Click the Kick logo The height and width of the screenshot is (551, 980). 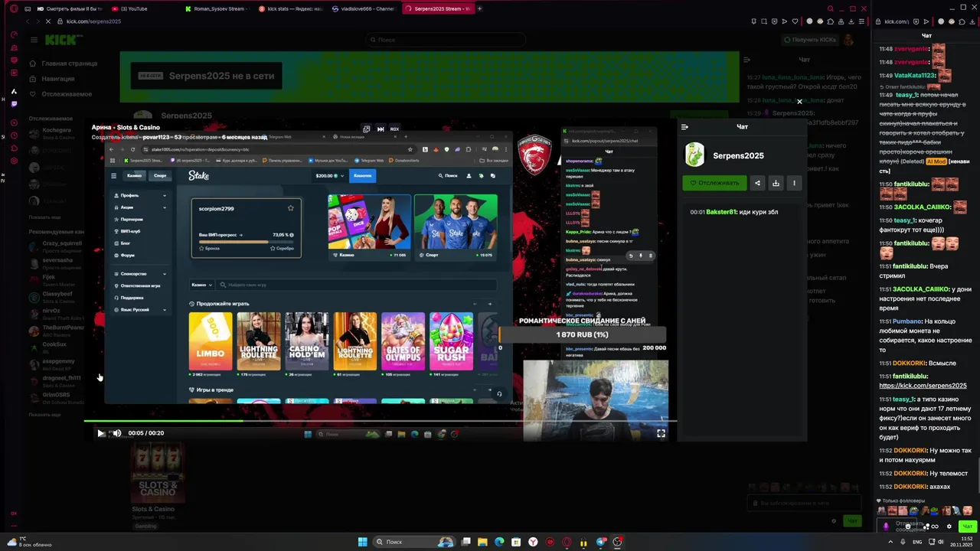60,40
